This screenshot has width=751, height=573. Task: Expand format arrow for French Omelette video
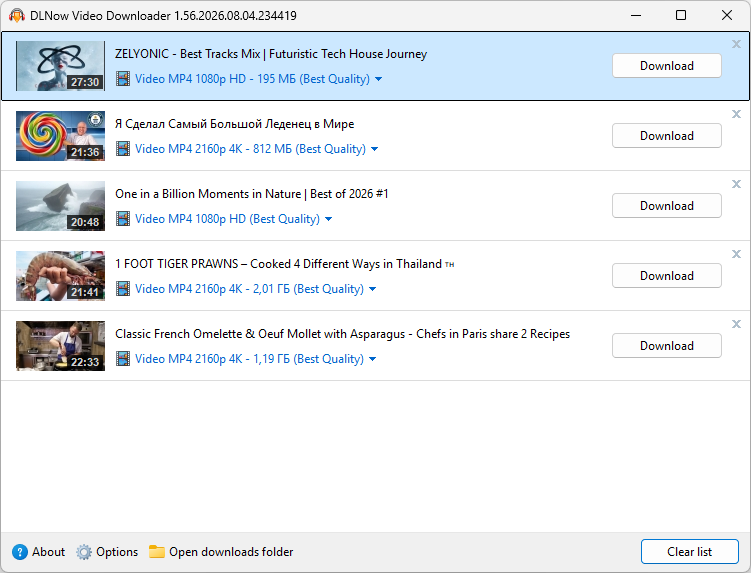pos(373,359)
